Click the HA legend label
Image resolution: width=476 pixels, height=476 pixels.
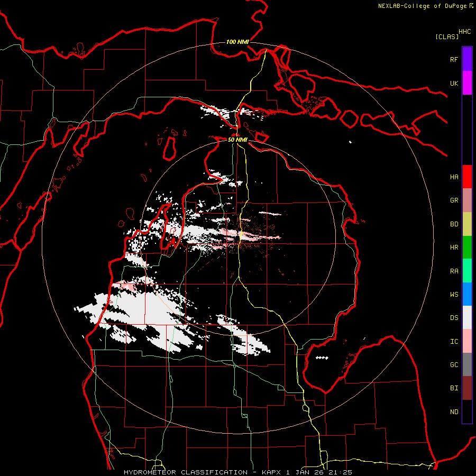(454, 177)
